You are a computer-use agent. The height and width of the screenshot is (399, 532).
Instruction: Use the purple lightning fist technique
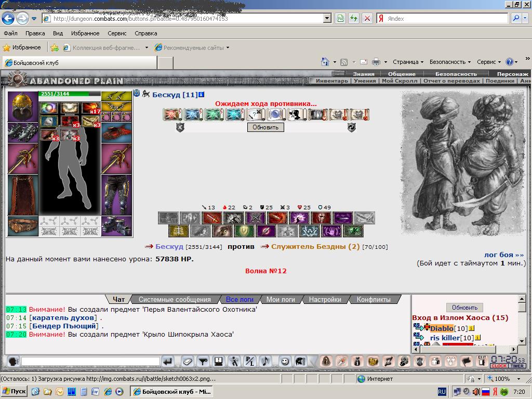coord(299,218)
